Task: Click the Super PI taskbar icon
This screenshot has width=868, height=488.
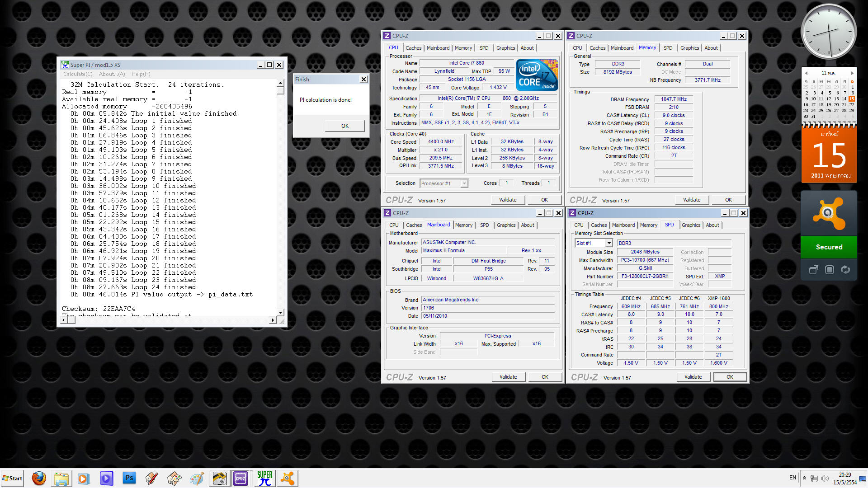Action: (x=264, y=478)
